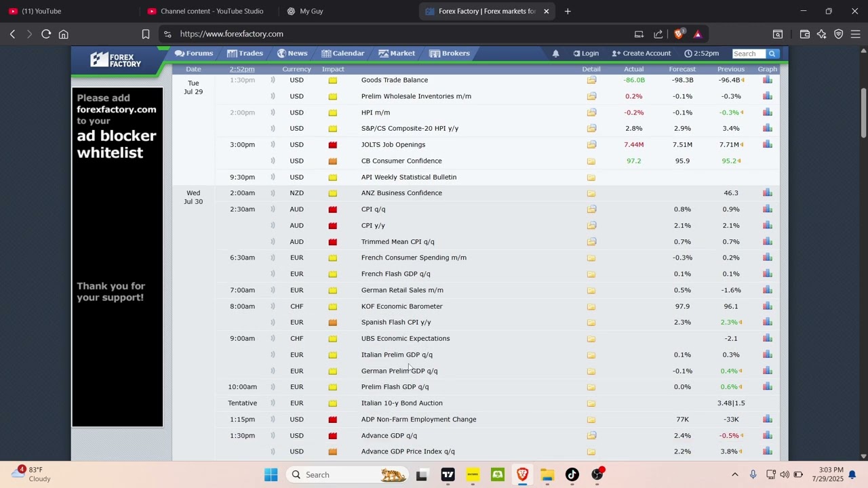Click the 2:52pm clock in site header
This screenshot has height=488, width=868.
tap(701, 54)
